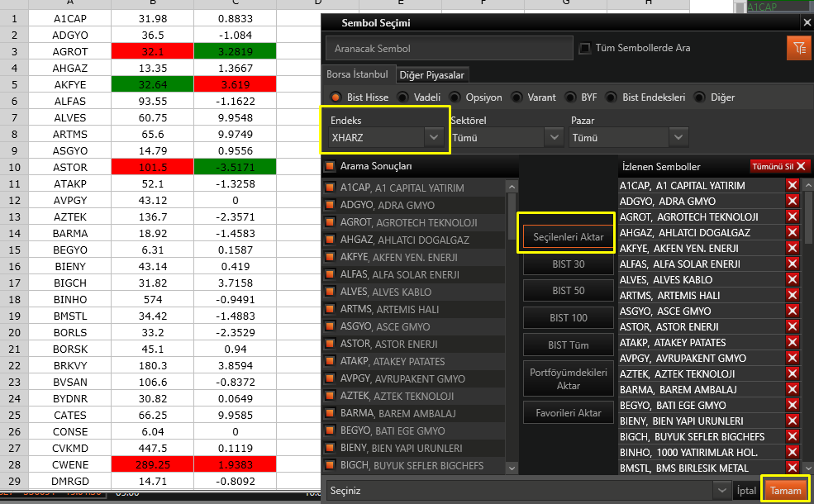Screen dimensions: 814x504
Task: Delete ALVES KABLO from watched list
Action: [x=793, y=280]
